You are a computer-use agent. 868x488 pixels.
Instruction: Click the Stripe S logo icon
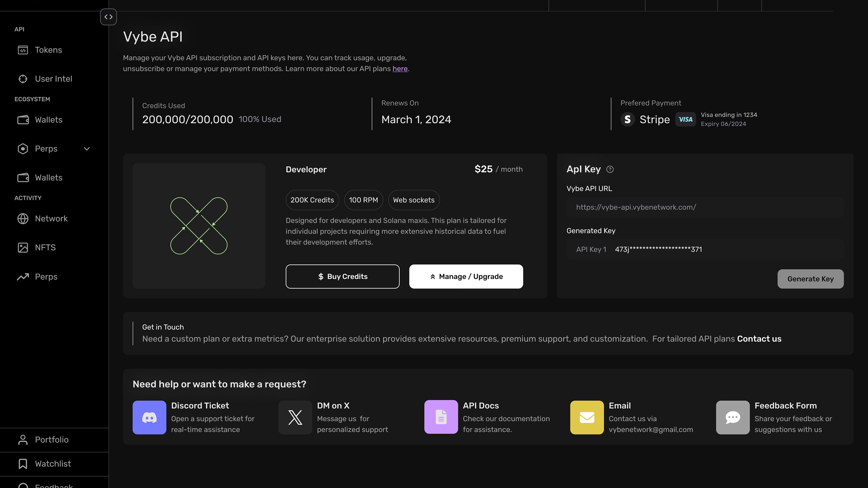(627, 120)
